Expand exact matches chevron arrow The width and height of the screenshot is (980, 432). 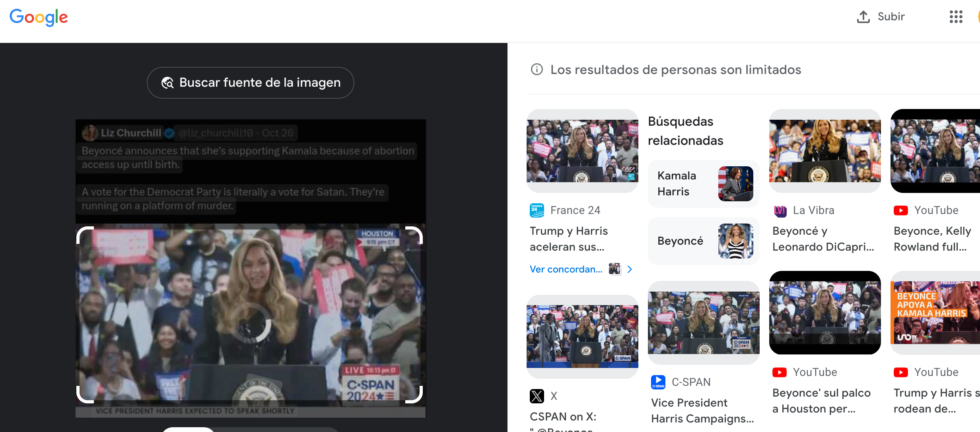630,269
